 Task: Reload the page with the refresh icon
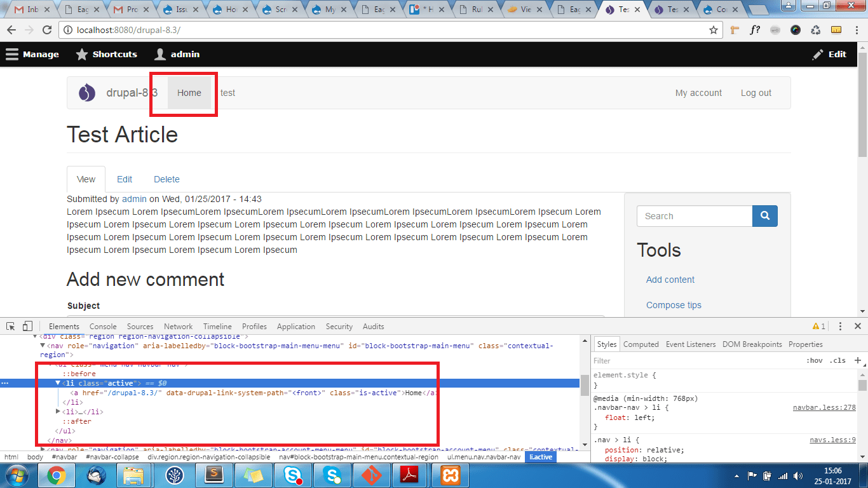coord(46,30)
